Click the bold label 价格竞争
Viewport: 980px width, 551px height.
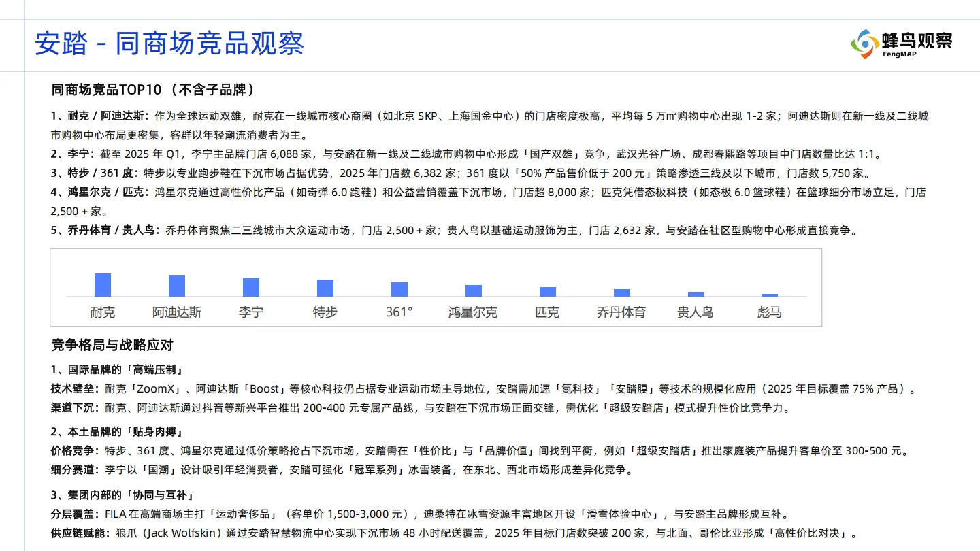click(76, 451)
